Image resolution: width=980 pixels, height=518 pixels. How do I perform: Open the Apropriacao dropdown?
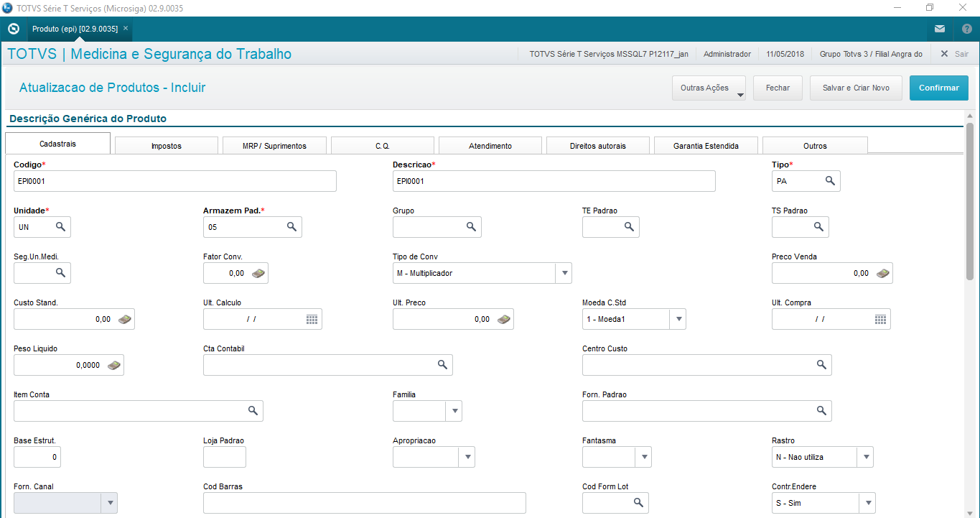(467, 457)
